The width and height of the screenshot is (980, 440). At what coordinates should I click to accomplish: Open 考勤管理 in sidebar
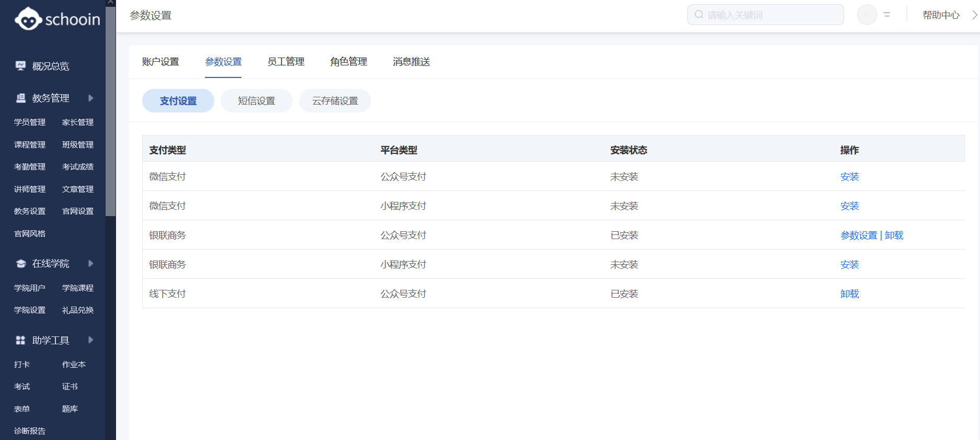click(x=30, y=167)
